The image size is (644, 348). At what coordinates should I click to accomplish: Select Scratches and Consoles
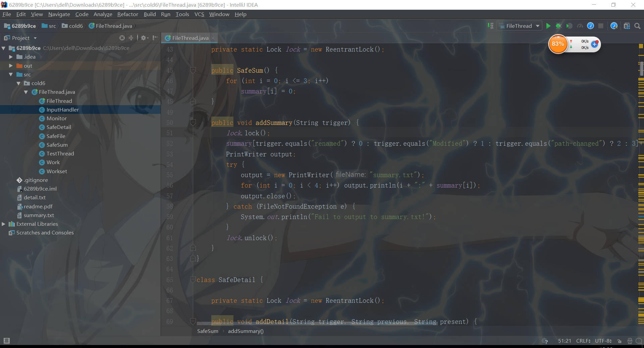point(45,232)
